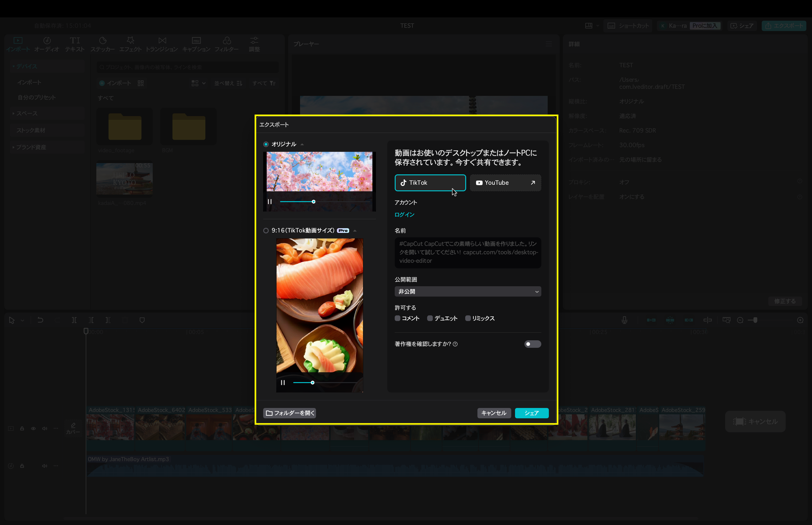This screenshot has width=812, height=525.
Task: Click キャンセル in the export dialog
Action: pyautogui.click(x=494, y=413)
